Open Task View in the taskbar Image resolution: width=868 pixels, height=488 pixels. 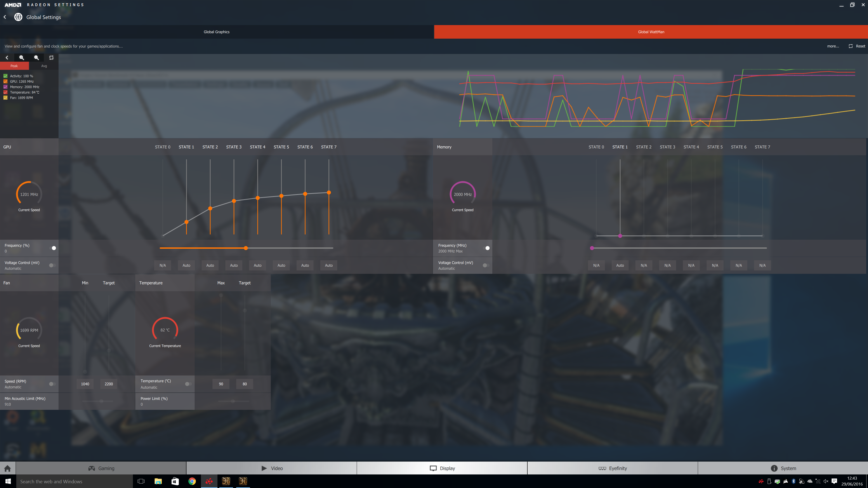[x=141, y=481]
